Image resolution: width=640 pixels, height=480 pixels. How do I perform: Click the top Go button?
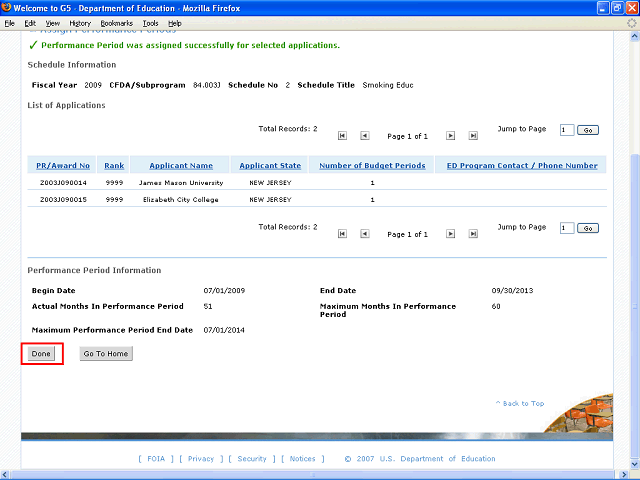588,130
